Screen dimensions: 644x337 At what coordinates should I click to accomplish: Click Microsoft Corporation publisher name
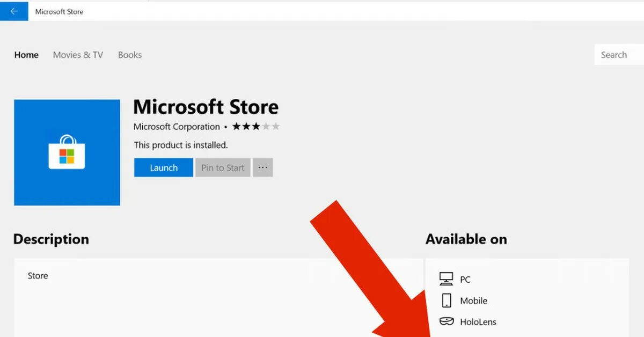click(x=177, y=127)
